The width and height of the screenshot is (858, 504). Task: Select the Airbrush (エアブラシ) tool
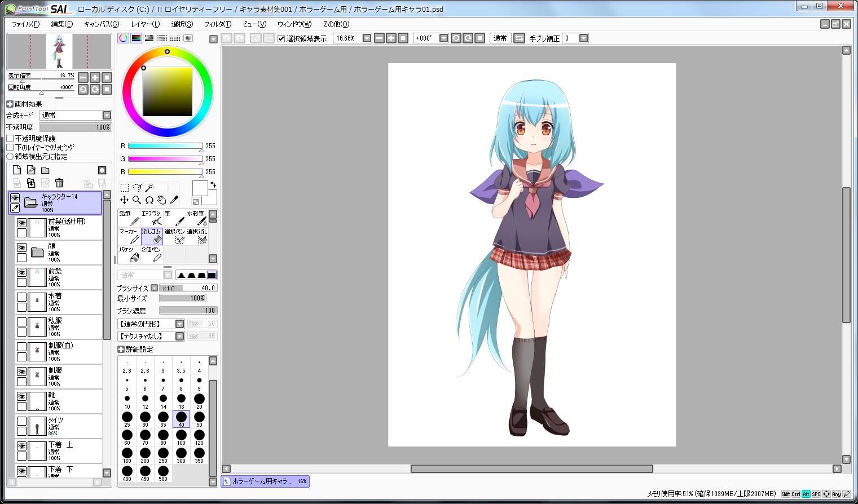tap(151, 218)
